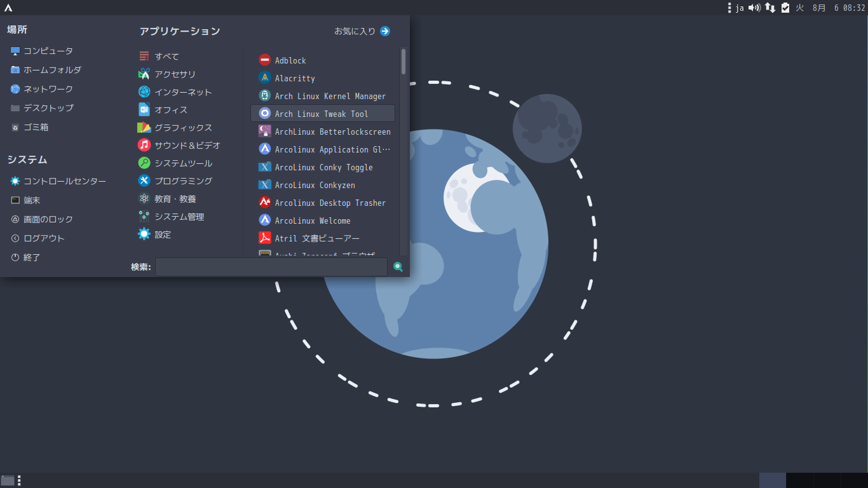The height and width of the screenshot is (488, 868).
Task: Open Arcolinux Desktop Trasher icon
Action: [265, 203]
